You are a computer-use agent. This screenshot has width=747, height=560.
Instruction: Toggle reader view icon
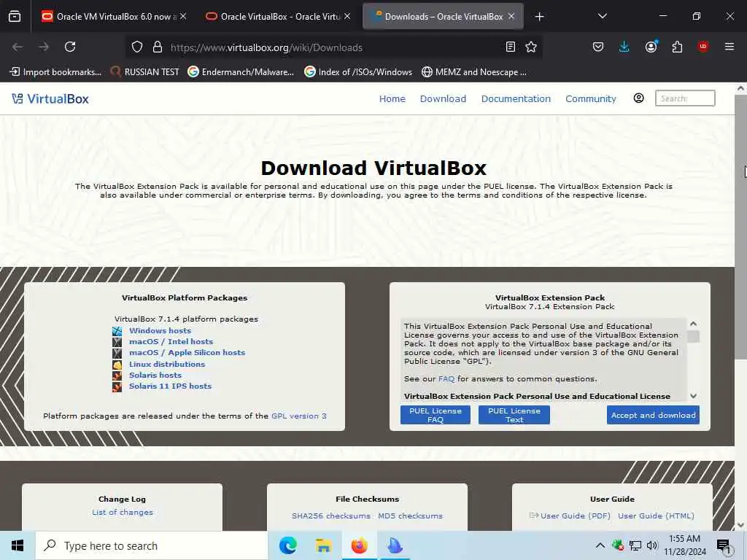click(510, 47)
